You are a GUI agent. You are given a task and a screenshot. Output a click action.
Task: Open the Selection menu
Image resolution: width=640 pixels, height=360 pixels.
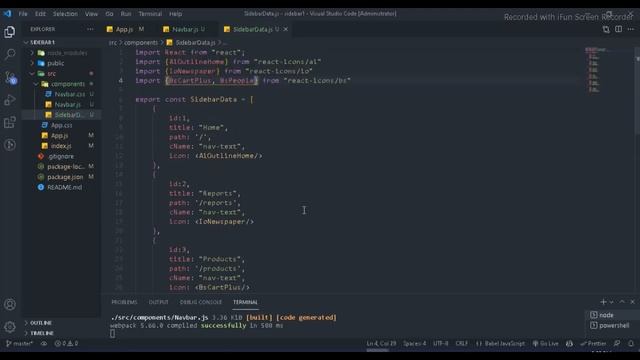(x=65, y=14)
